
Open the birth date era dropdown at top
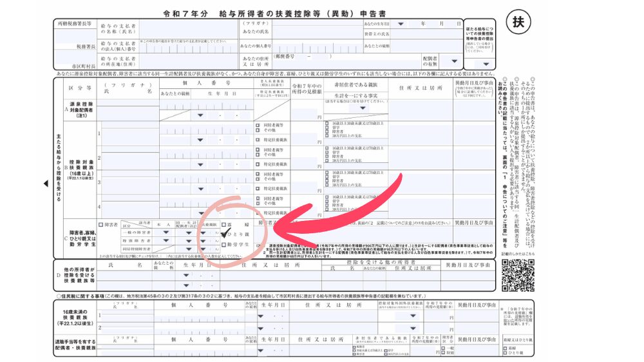[401, 24]
